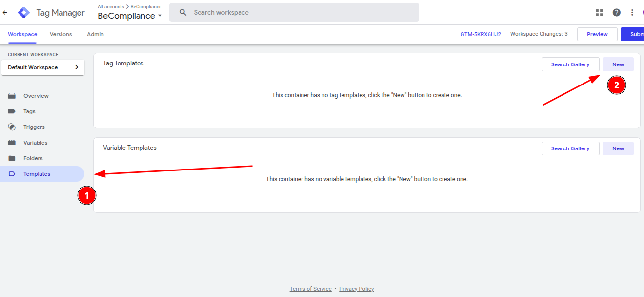Click the Triggers icon in the sidebar

(12, 127)
